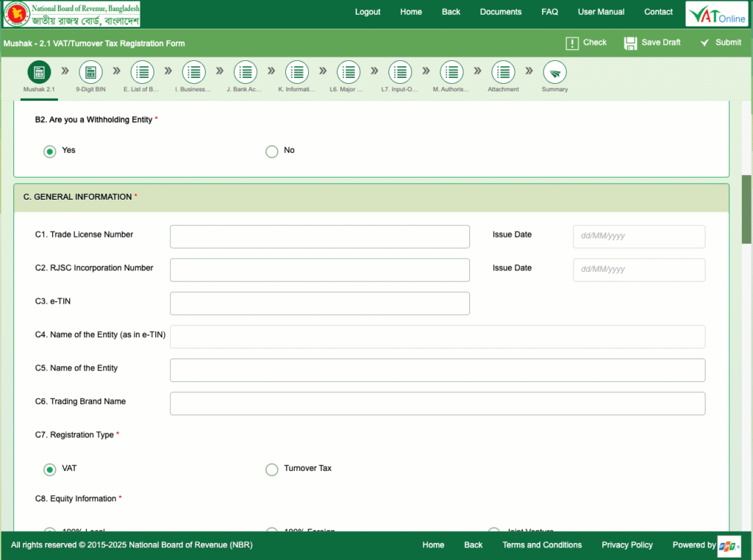753x560 pixels.
Task: Click the Save Draft button label
Action: tap(661, 42)
